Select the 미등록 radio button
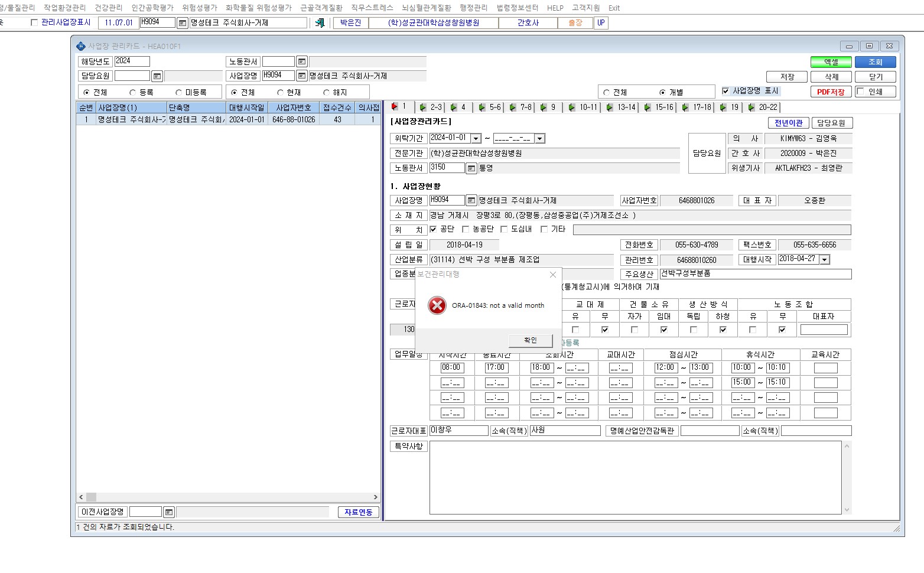924x573 pixels. pyautogui.click(x=178, y=93)
